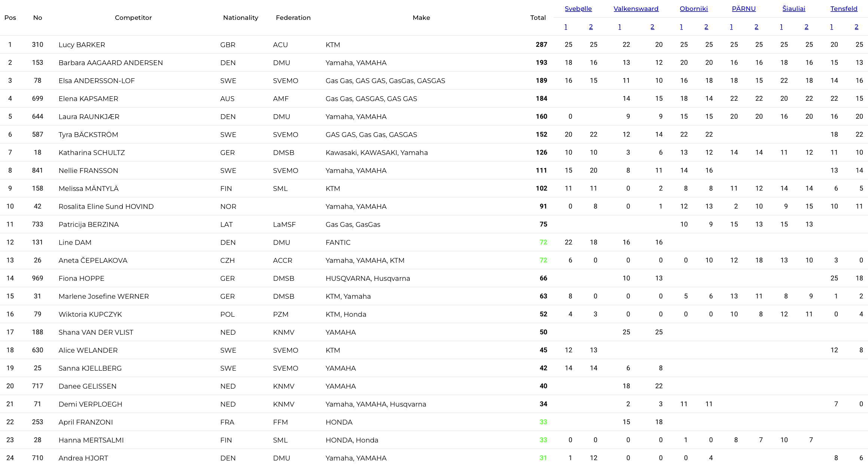
Task: Open race 1 link under Valkenswaard
Action: coord(619,27)
